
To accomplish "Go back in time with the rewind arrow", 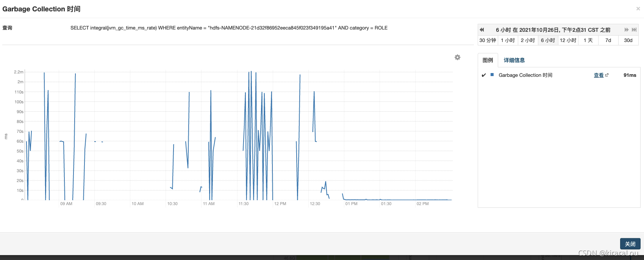I will pyautogui.click(x=482, y=30).
